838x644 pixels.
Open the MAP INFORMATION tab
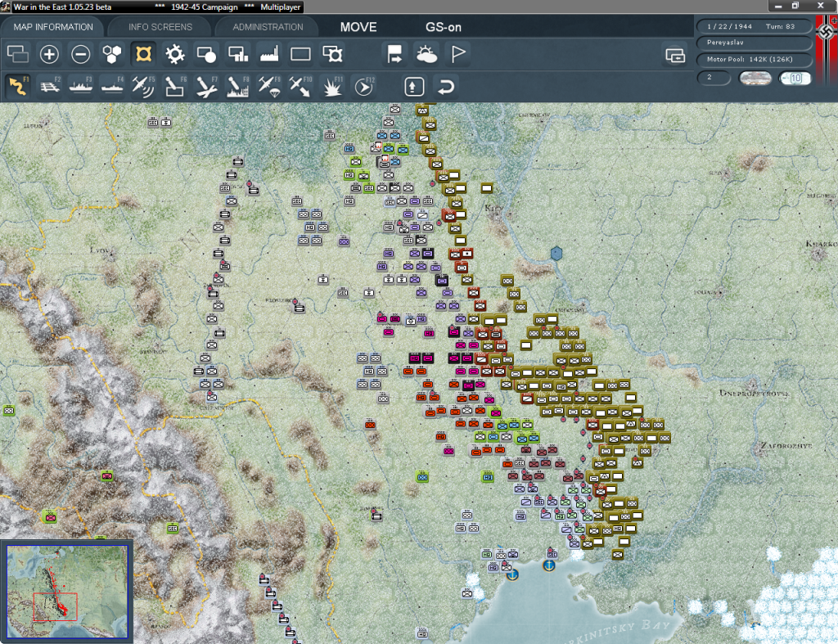53,27
